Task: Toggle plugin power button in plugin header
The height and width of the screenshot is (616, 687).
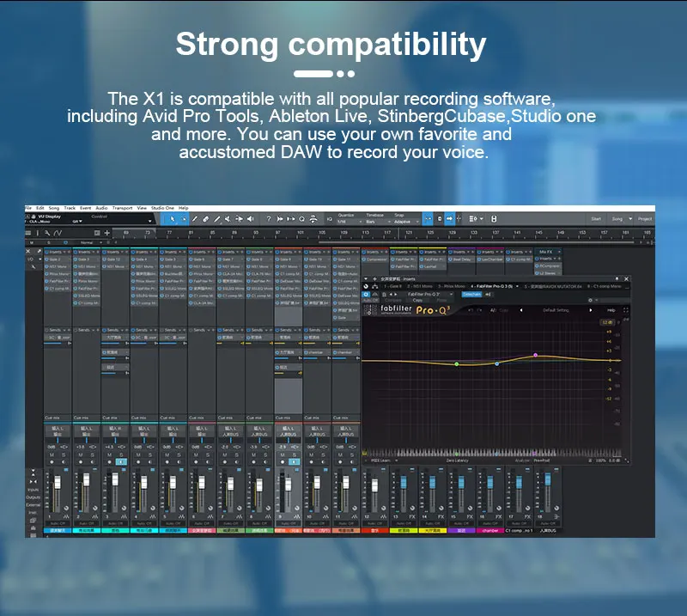Action: coord(367,295)
